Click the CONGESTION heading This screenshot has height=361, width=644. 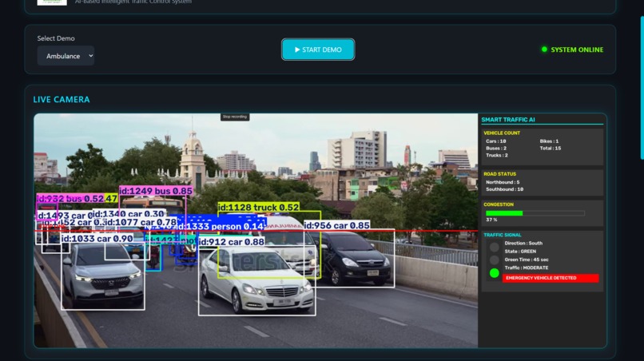click(499, 204)
